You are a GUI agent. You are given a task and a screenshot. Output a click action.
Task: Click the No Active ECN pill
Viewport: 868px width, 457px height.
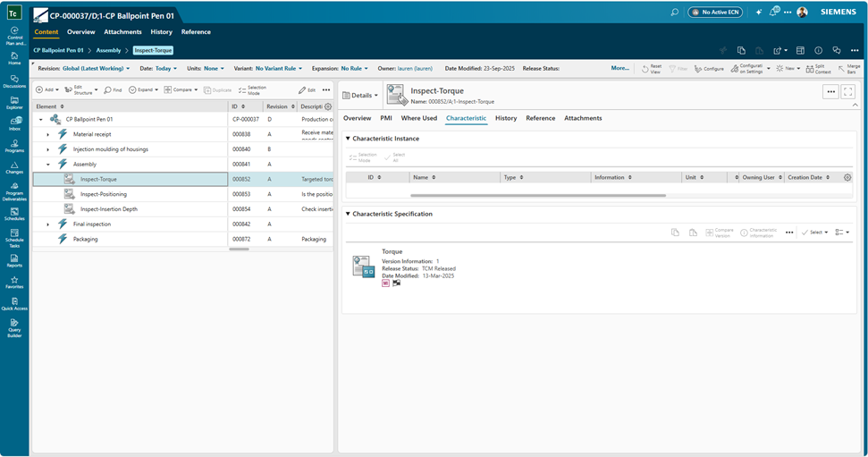pos(714,12)
